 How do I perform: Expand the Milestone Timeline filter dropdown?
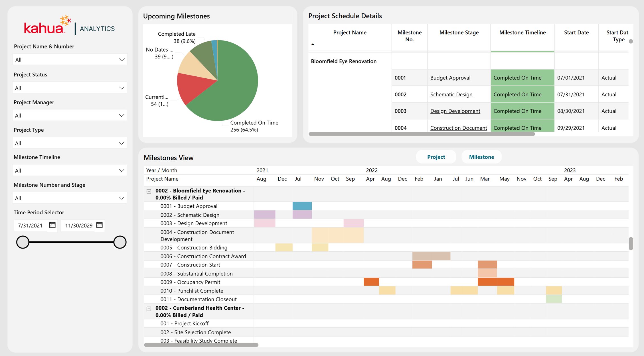pos(70,170)
